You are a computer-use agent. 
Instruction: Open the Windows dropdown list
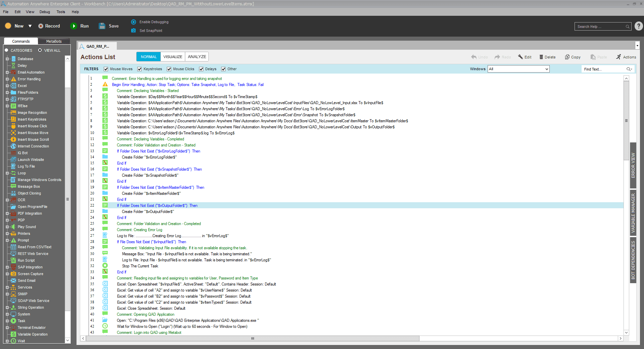[x=546, y=69]
